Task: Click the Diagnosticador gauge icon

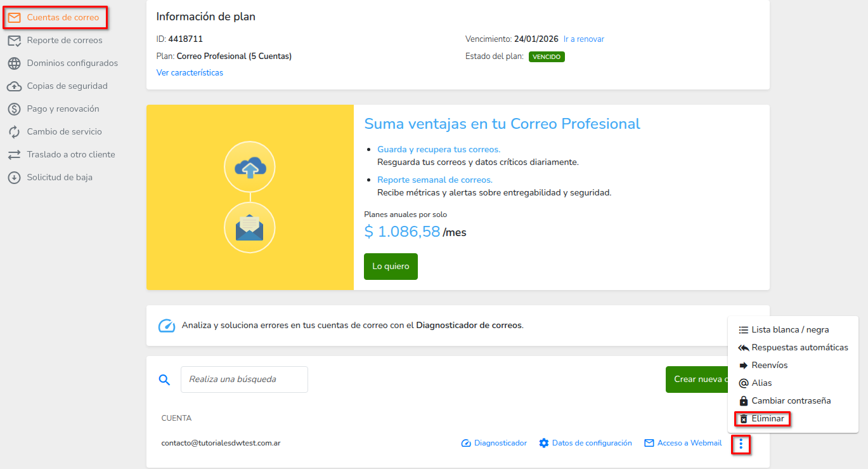Action: [x=466, y=443]
